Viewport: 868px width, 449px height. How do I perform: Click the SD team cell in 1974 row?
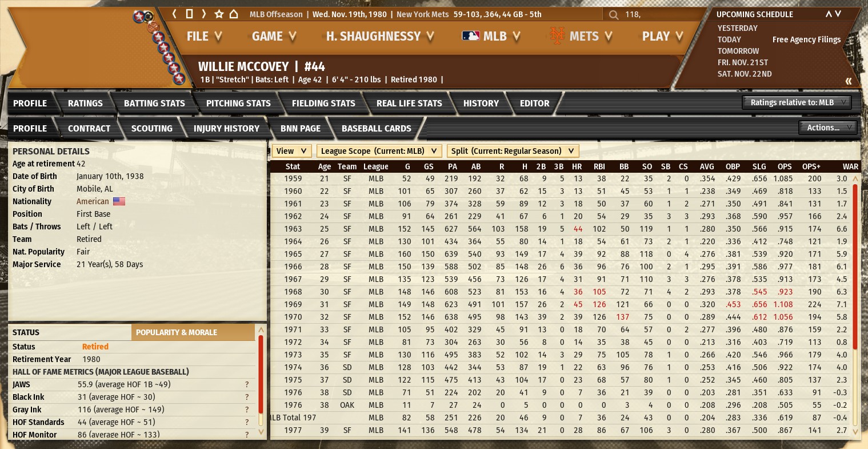[x=347, y=367]
